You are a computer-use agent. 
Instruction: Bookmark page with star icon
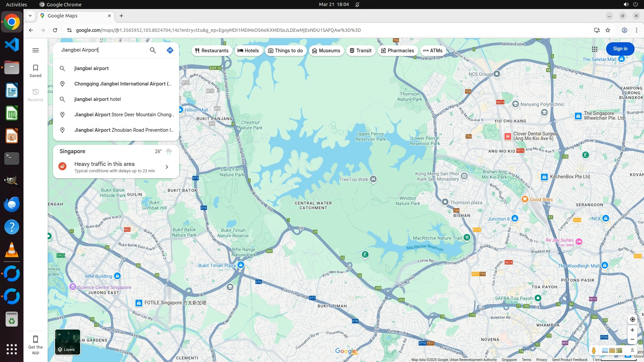[x=608, y=30]
